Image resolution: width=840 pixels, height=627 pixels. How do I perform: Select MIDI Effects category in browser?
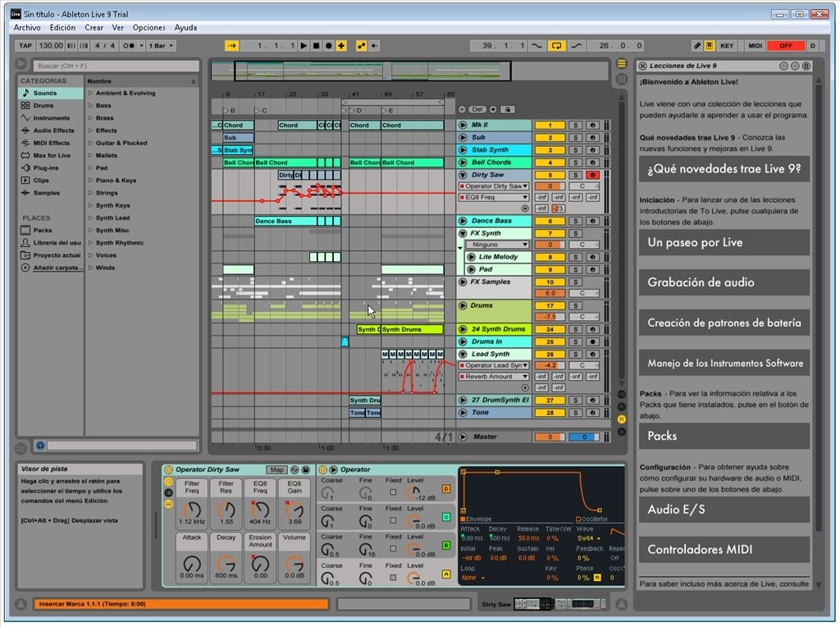point(51,143)
